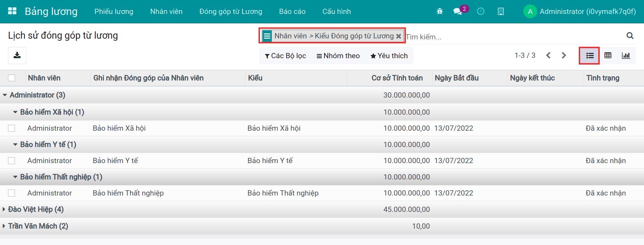Toggle the select-all header checkbox
644x245 pixels.
[x=11, y=78]
